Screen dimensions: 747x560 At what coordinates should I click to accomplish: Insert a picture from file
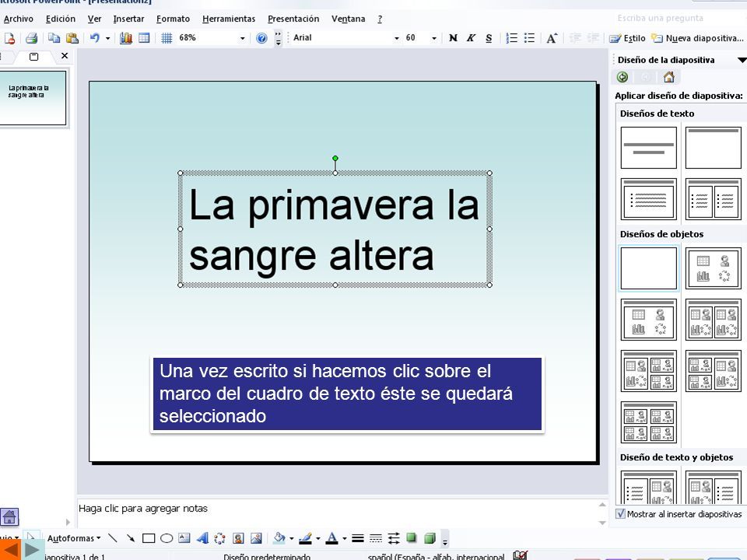pyautogui.click(x=256, y=538)
